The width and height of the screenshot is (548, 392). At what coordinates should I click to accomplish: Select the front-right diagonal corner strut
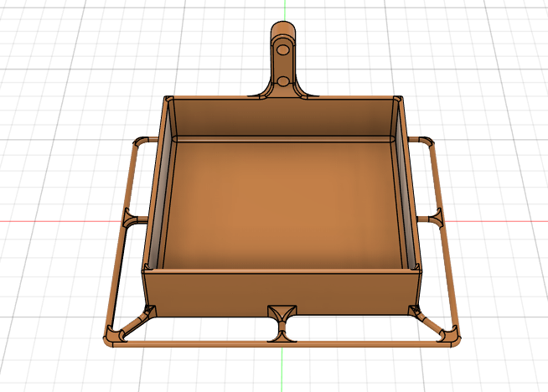pyautogui.click(x=430, y=322)
